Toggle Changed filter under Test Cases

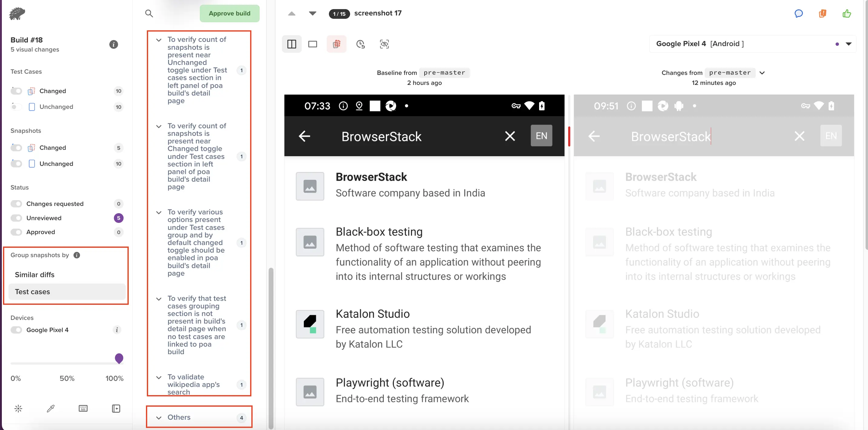click(x=16, y=91)
